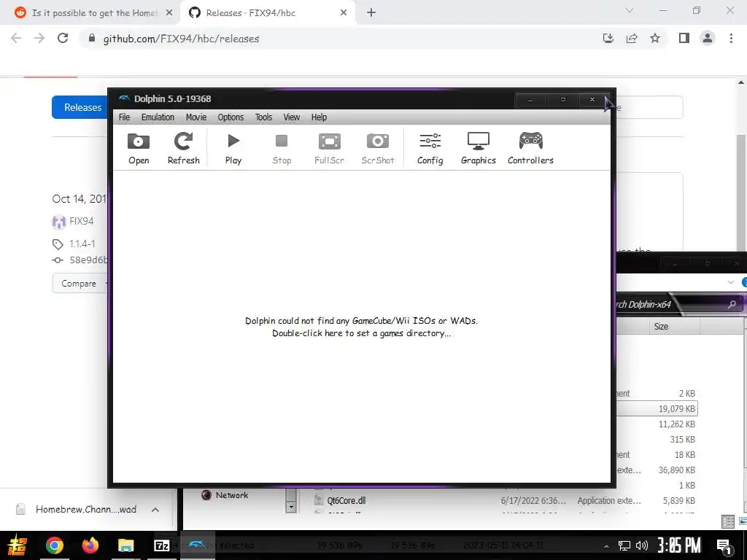Viewport: 747px width, 560px height.
Task: Open the File menu in Dolphin
Action: 124,117
